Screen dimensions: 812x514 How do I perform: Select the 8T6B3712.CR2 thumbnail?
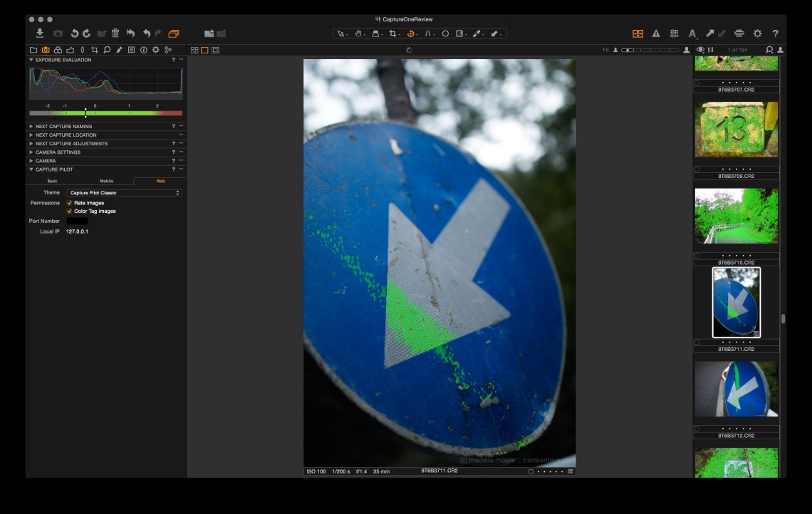point(736,389)
